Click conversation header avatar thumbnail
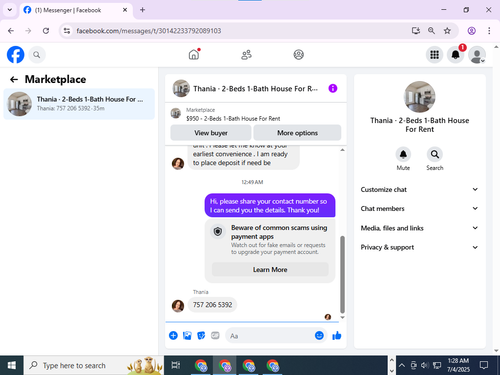This screenshot has height=375, width=500. tap(181, 88)
